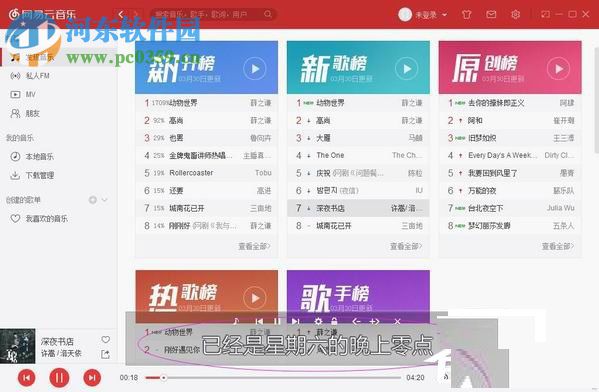Click the user avatar picture
599x392 pixels.
coord(405,15)
